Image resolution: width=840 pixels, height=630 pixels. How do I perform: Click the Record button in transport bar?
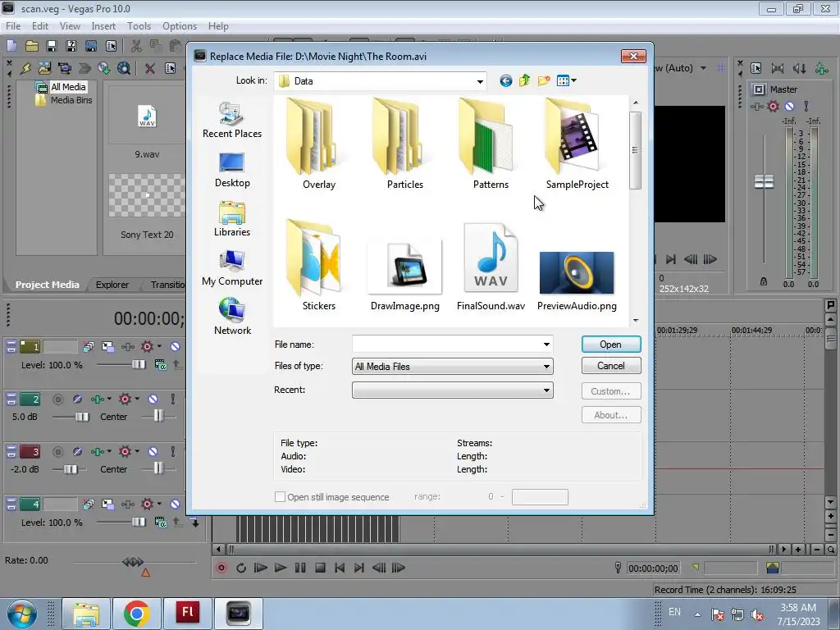(221, 568)
